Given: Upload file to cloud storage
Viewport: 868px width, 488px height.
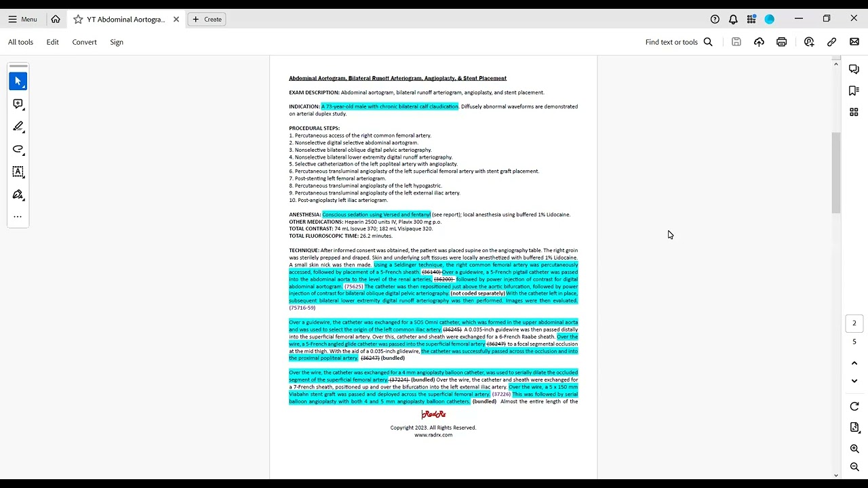Looking at the screenshot, I should tap(759, 42).
